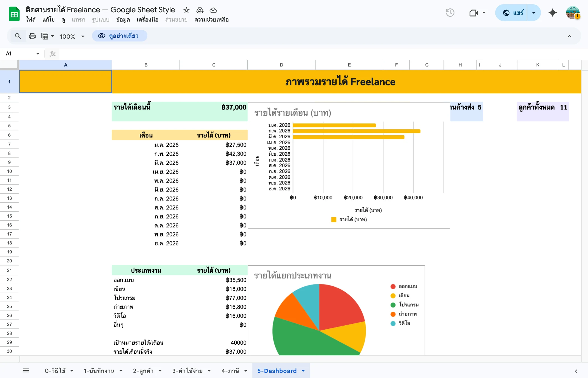Switch to the 2-ลูกค้า sheet tab
Screen dimensions: 588x378
tap(143, 371)
